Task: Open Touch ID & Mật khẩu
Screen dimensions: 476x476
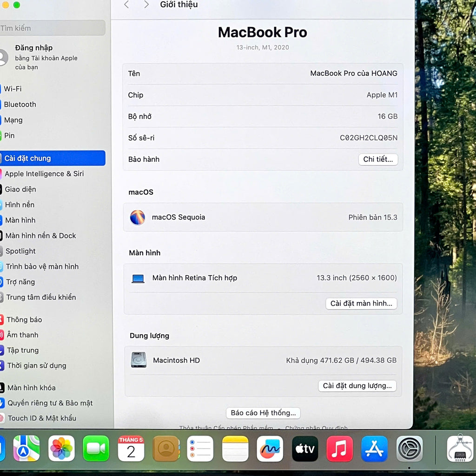Action: coord(52,418)
